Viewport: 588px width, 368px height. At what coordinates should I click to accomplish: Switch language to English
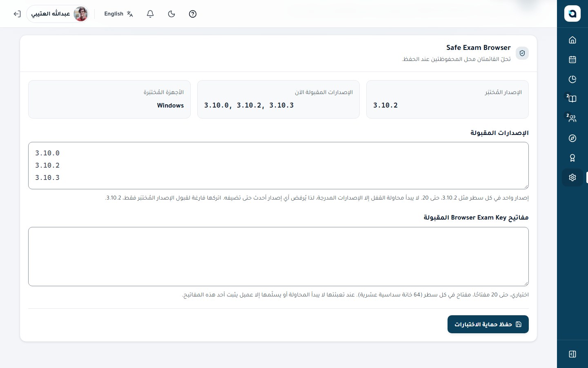click(x=118, y=14)
